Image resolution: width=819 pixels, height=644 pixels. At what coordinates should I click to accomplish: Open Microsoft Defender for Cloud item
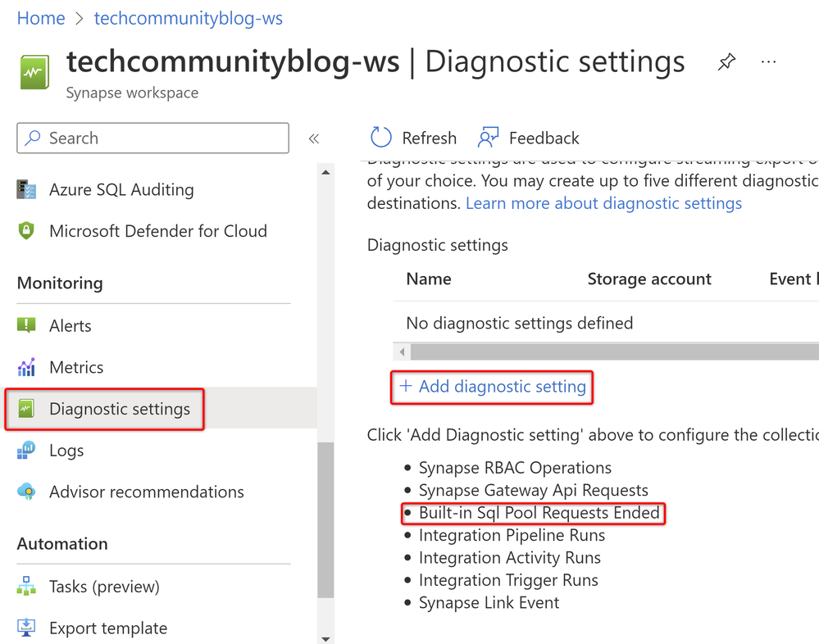pos(157,231)
